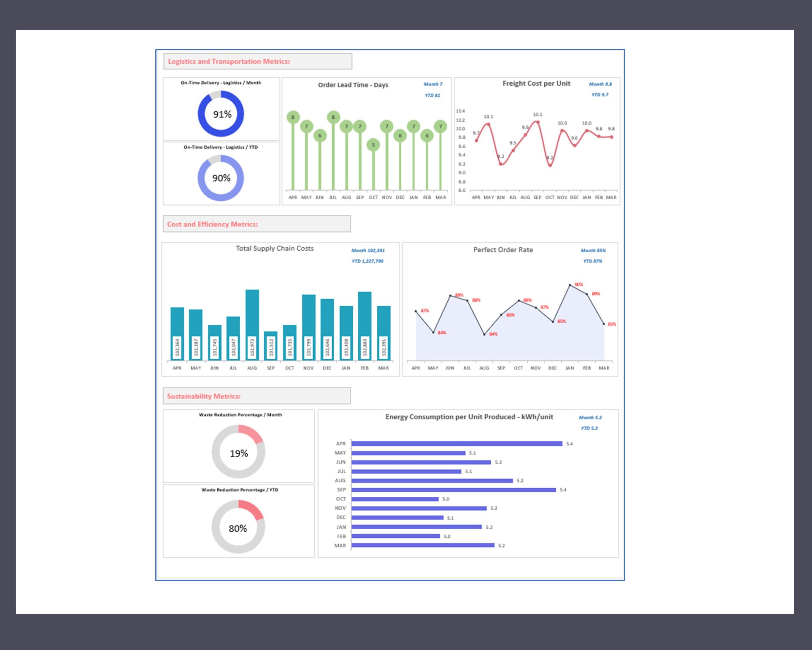Click the Order Lead Time - Days title
This screenshot has width=812, height=650.
(x=353, y=85)
